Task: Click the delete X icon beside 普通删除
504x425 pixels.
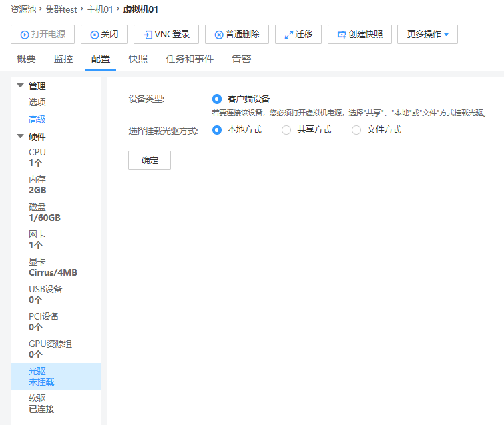Action: coord(219,35)
